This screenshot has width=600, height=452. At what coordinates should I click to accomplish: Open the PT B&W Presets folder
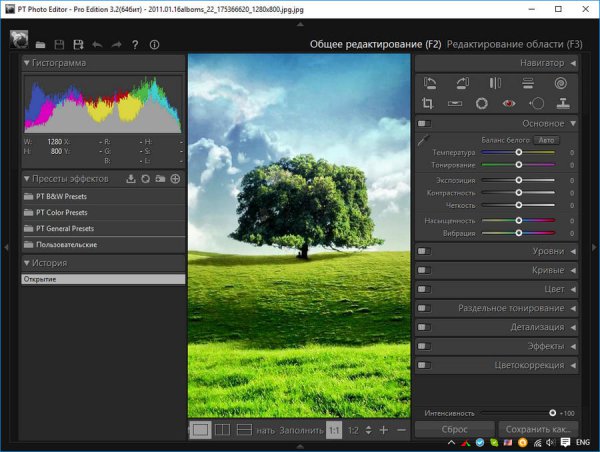click(103, 196)
